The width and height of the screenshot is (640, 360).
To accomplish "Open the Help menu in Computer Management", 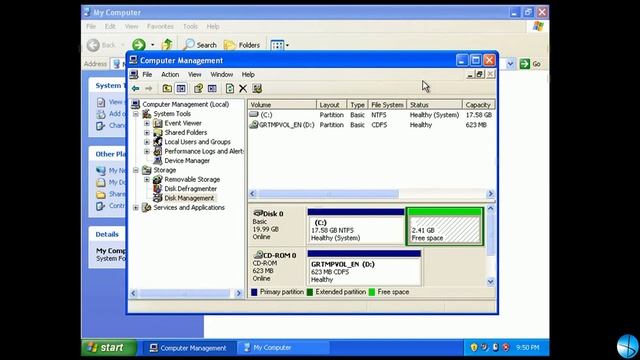I will [248, 74].
